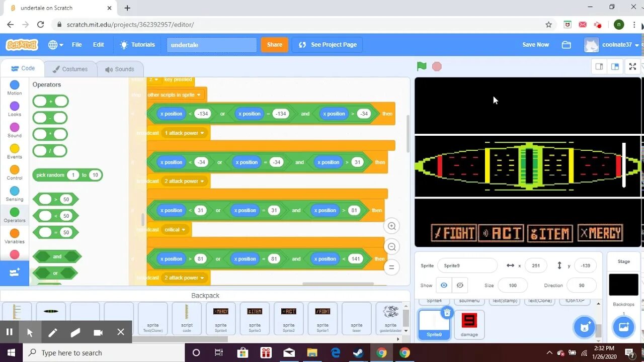
Task: Edit the project title 'undertale' field
Action: point(212,45)
